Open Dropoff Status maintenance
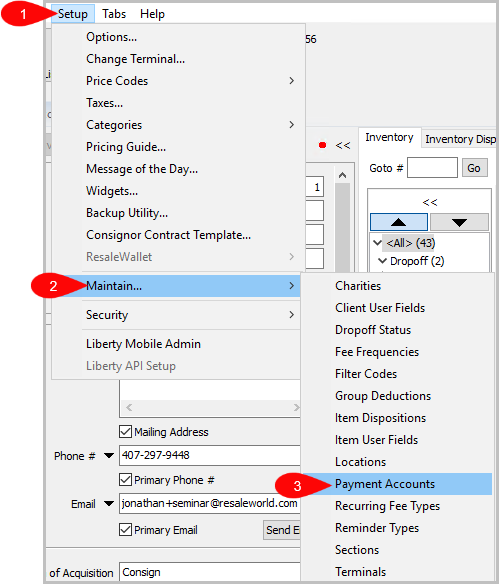The height and width of the screenshot is (584, 499). [397, 330]
